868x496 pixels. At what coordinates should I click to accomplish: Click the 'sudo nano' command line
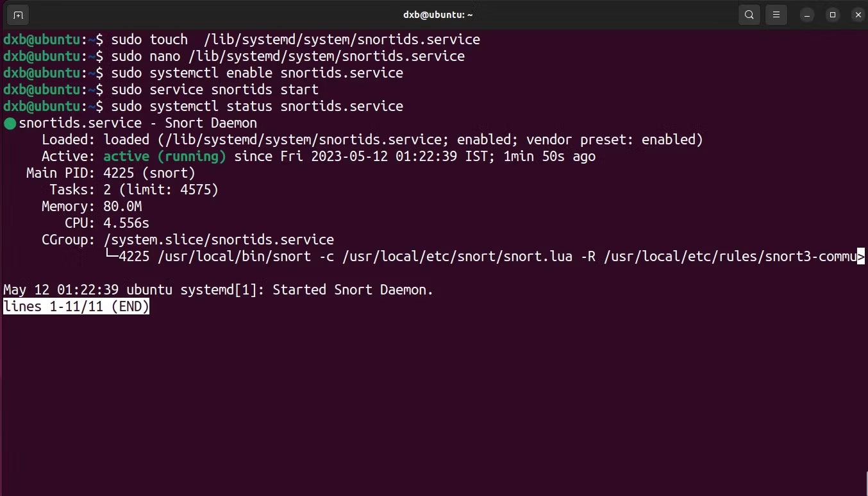coord(234,56)
